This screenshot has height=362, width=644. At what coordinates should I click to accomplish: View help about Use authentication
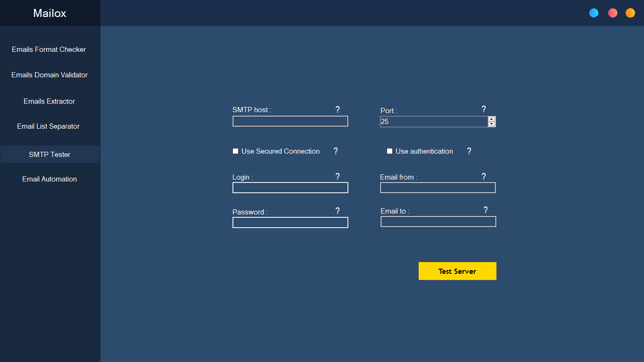click(x=469, y=151)
